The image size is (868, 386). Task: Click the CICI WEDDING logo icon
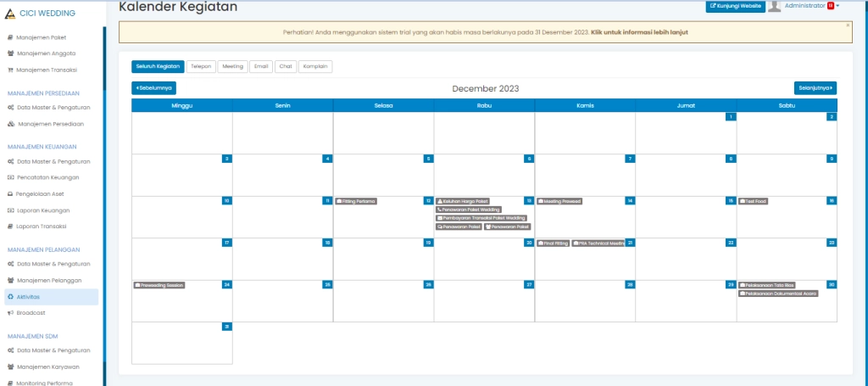pos(10,13)
